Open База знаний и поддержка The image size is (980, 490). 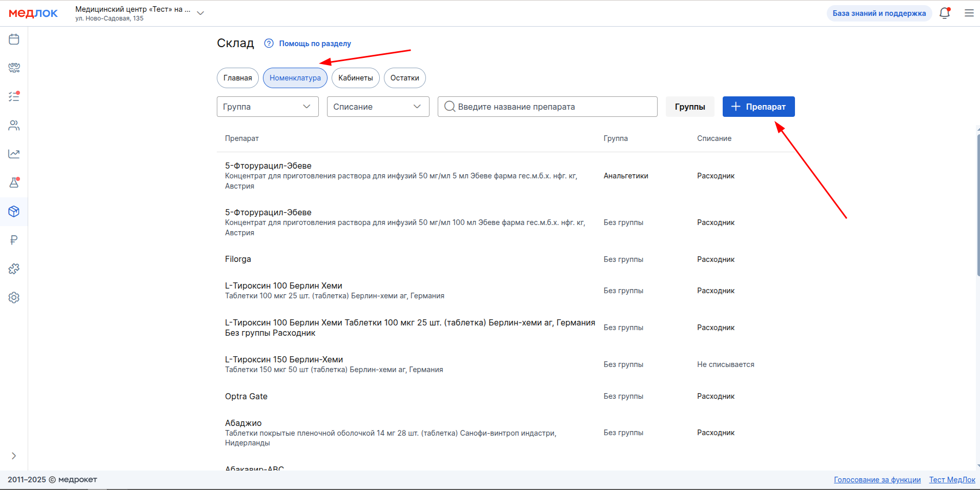pos(879,13)
